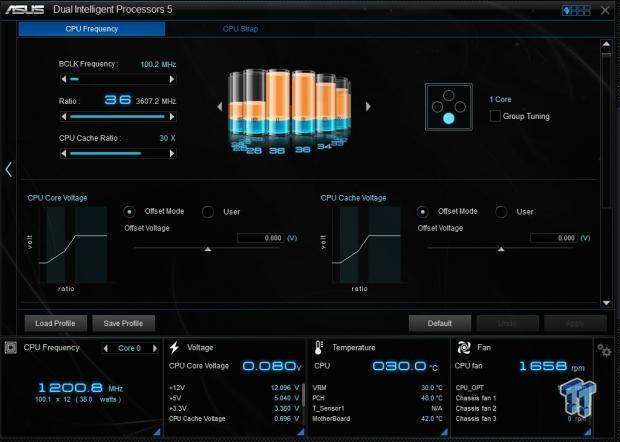Select the right core circle
620x442 pixels.
click(x=460, y=107)
